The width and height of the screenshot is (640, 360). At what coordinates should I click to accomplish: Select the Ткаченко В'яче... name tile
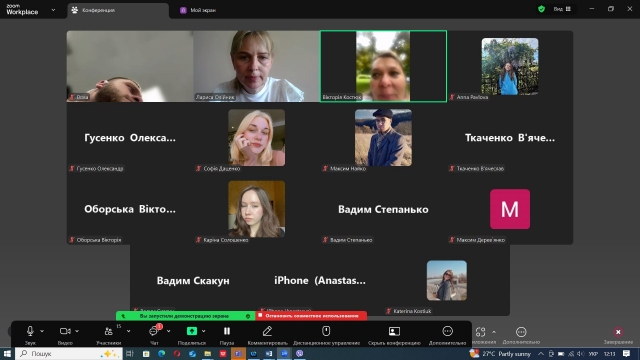[510, 138]
